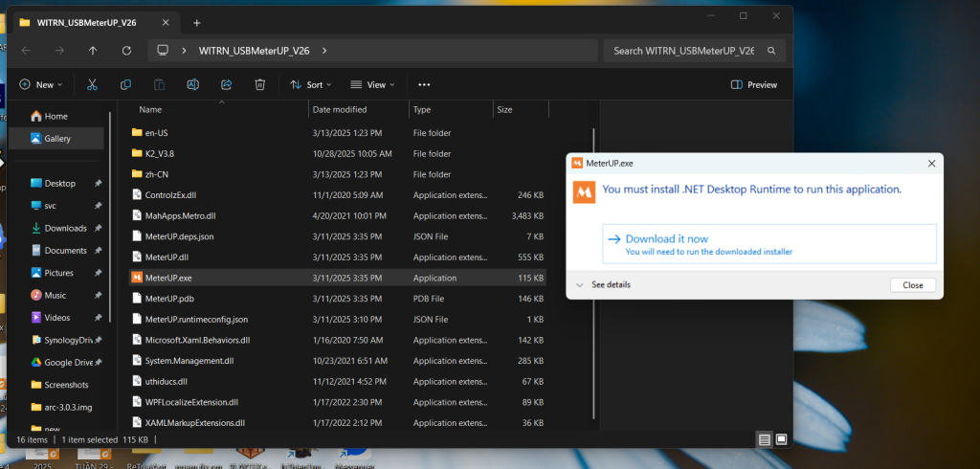Click the Share icon in toolbar
This screenshot has height=469, width=980.
[226, 84]
